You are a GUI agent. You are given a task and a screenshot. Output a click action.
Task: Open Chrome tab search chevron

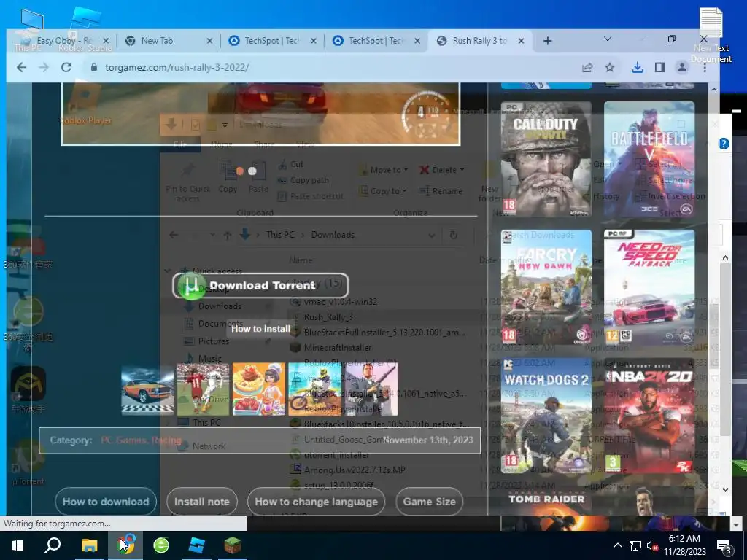click(x=608, y=39)
